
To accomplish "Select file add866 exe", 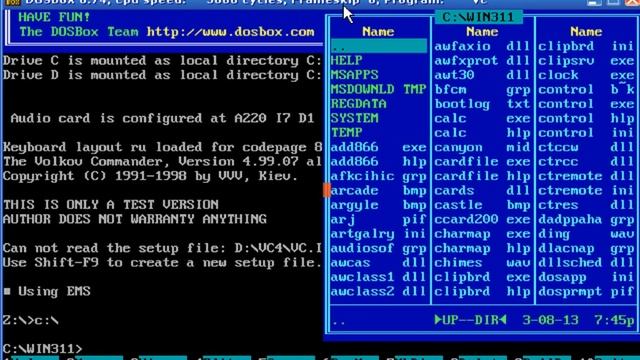I will click(379, 147).
